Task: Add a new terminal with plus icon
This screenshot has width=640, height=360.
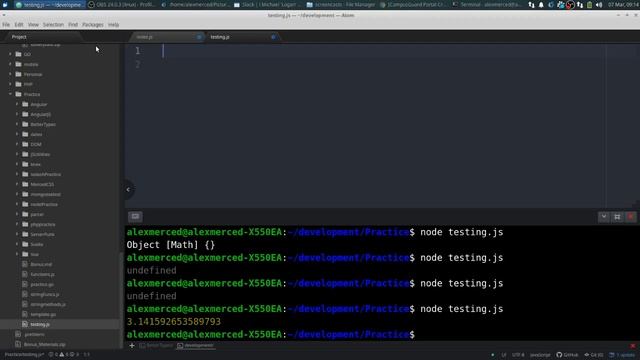Action: pos(131,346)
